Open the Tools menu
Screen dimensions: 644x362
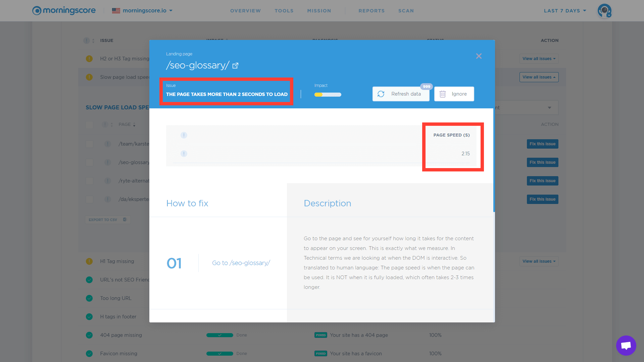[284, 11]
